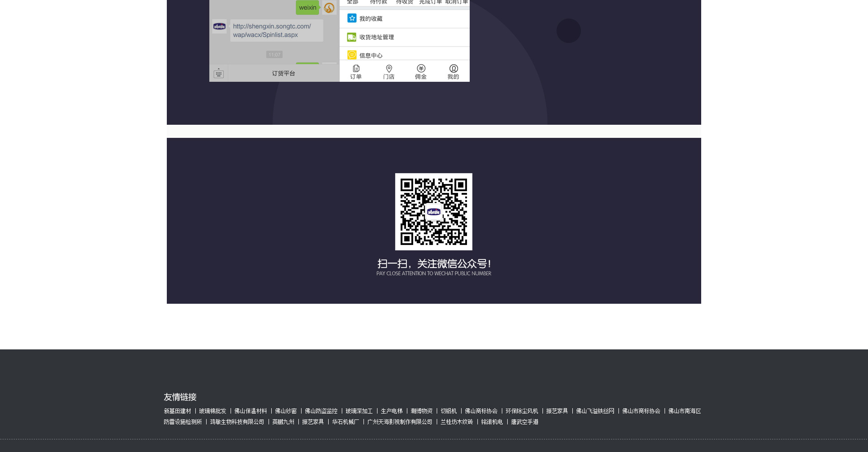Screen dimensions: 868x452
Task: Click the 订单 orders icon
Action: click(x=356, y=69)
